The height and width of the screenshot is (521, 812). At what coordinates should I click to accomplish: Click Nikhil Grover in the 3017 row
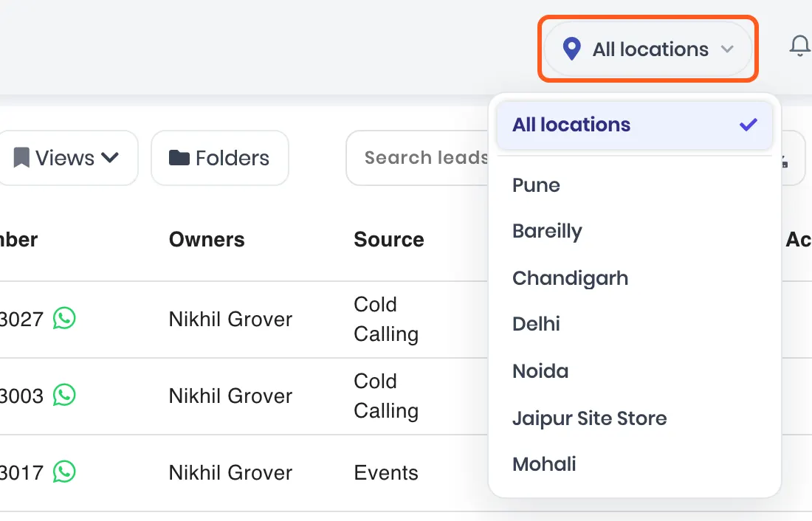(x=230, y=472)
